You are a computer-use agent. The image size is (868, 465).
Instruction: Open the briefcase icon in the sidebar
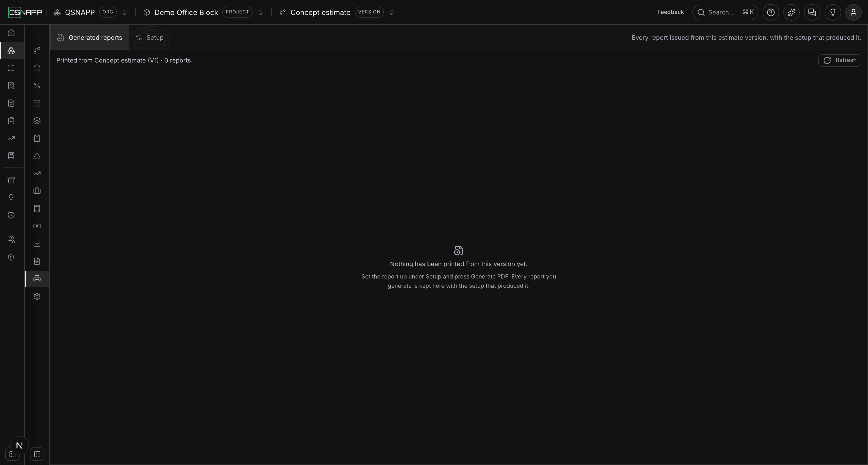[x=37, y=191]
